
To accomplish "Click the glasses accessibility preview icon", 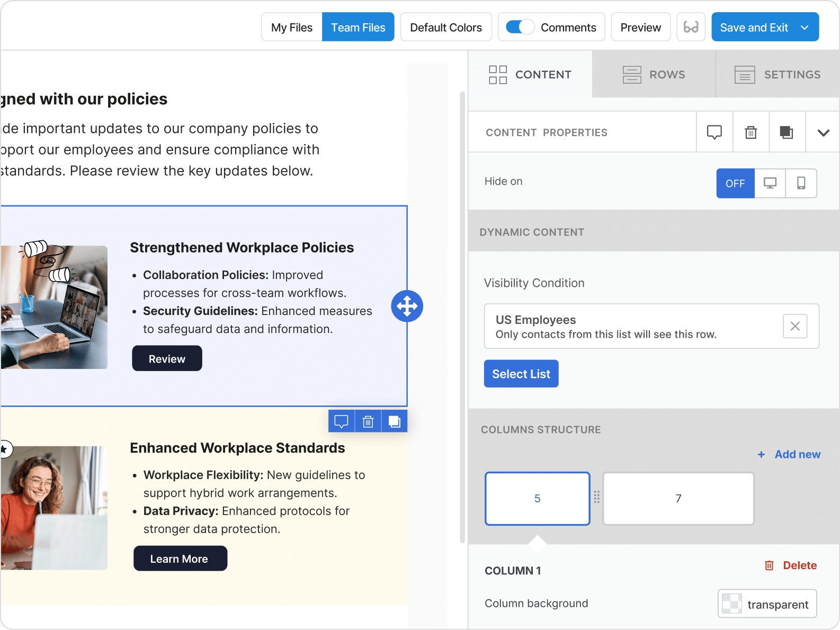I will (691, 27).
